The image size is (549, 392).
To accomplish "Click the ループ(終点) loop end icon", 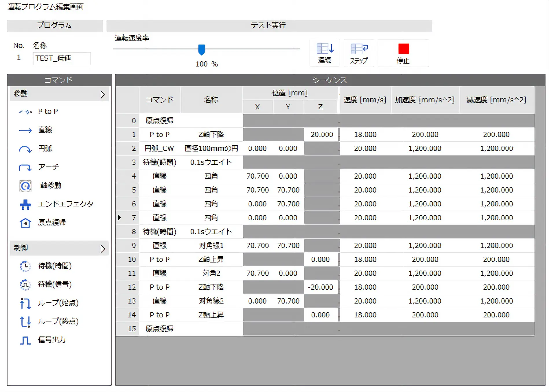I will [x=25, y=321].
